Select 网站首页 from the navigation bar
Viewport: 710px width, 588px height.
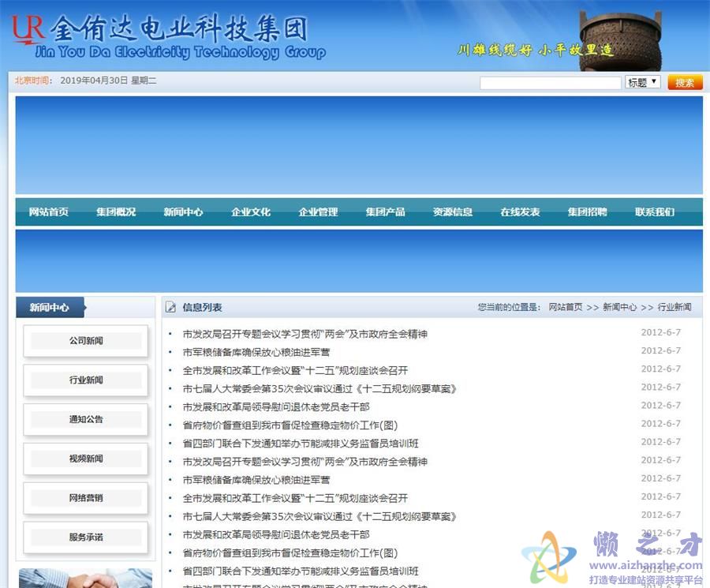coord(47,211)
